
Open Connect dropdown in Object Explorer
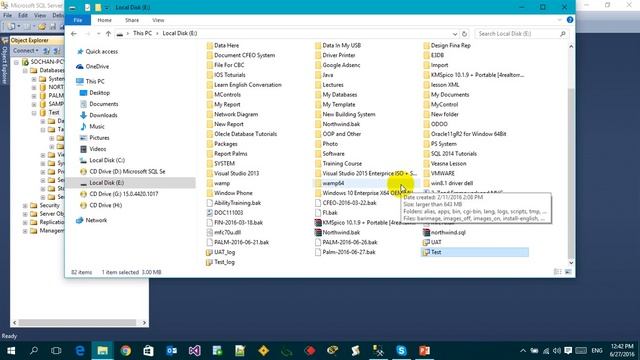tap(25, 51)
